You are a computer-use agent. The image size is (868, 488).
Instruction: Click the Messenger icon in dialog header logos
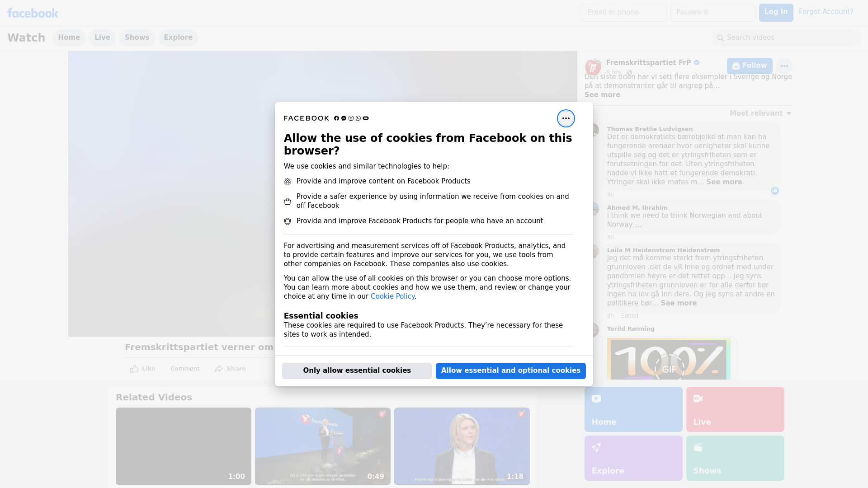click(x=344, y=118)
